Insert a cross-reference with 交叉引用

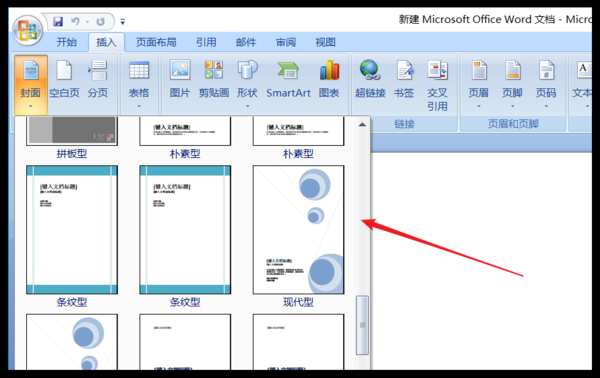click(x=437, y=85)
